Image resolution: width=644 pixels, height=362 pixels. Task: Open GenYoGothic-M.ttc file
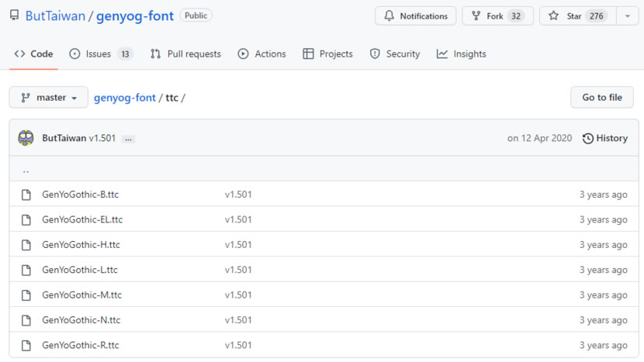[81, 295]
